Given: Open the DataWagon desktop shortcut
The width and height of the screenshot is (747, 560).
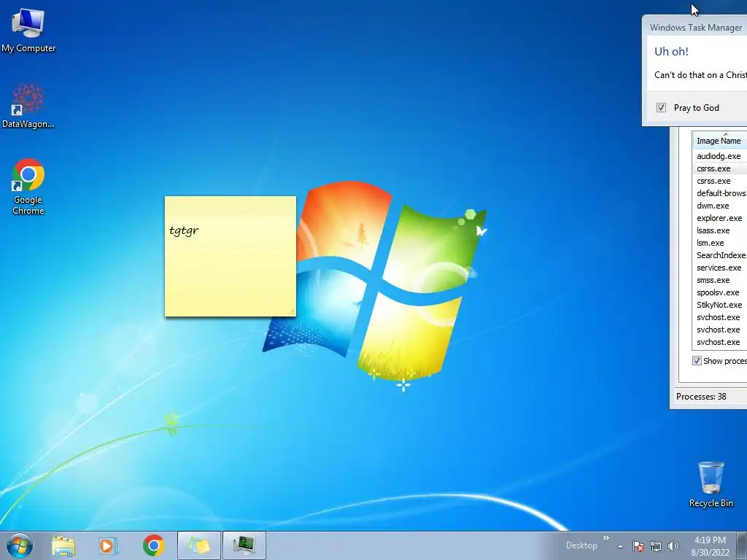Looking at the screenshot, I should pyautogui.click(x=28, y=106).
